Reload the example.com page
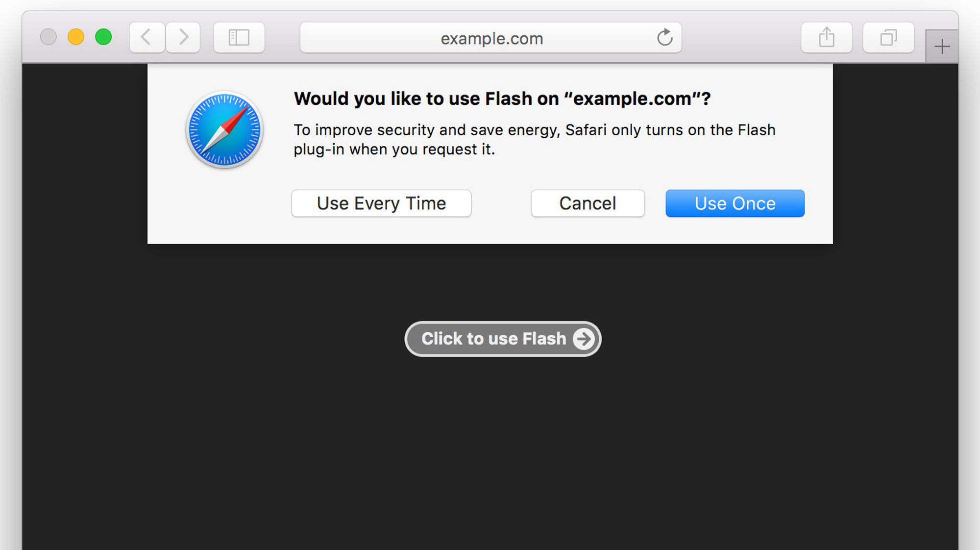Image resolution: width=980 pixels, height=550 pixels. pos(664,37)
